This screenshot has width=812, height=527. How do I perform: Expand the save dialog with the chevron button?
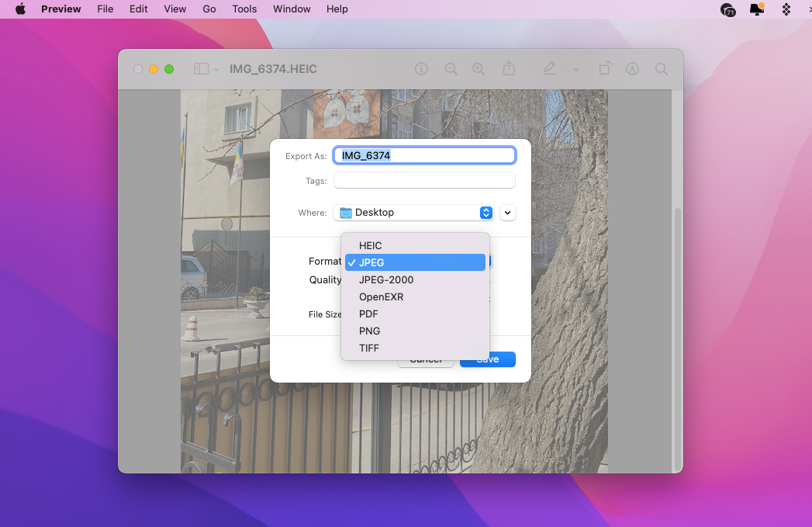508,212
